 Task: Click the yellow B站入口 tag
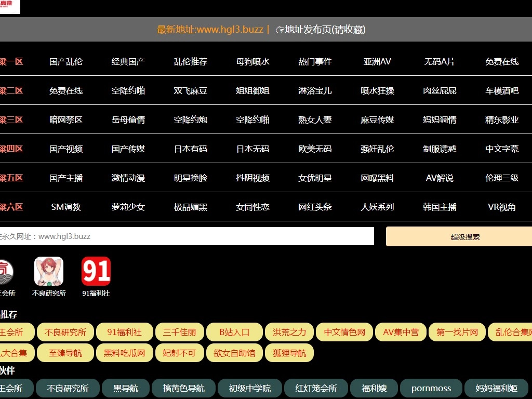234,332
